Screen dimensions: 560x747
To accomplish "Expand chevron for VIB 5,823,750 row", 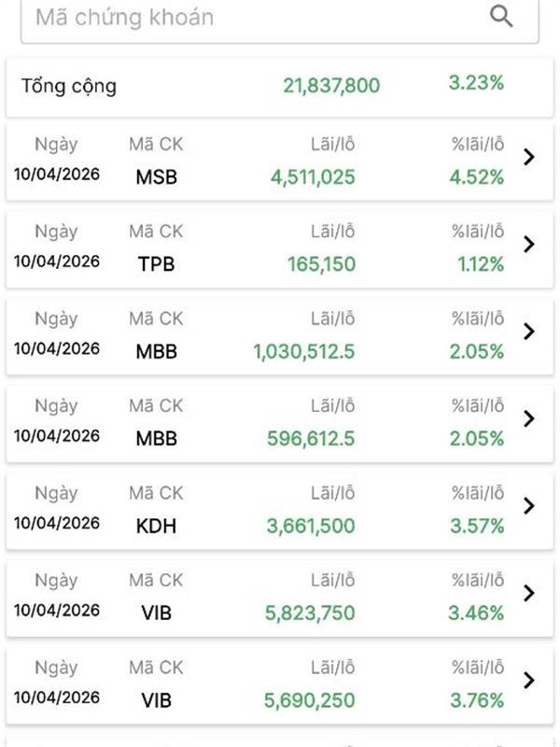I will pos(529,593).
